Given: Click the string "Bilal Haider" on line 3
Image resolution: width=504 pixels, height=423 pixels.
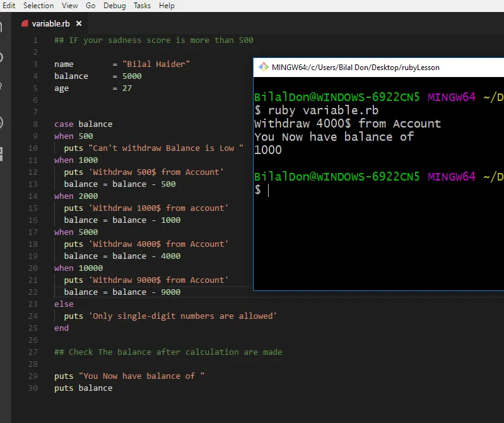Looking at the screenshot, I should [156, 64].
